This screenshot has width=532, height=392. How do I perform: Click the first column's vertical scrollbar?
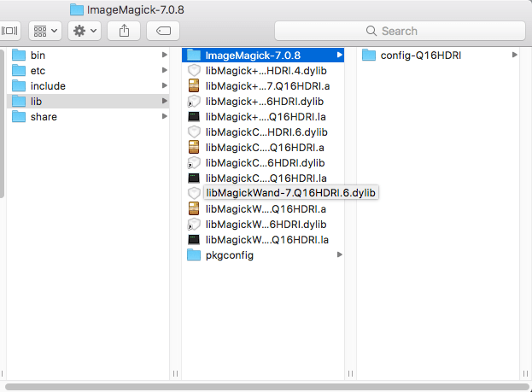click(2, 124)
